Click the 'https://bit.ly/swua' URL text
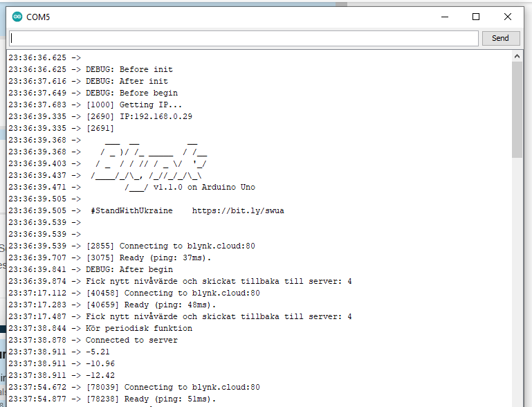 [238, 210]
